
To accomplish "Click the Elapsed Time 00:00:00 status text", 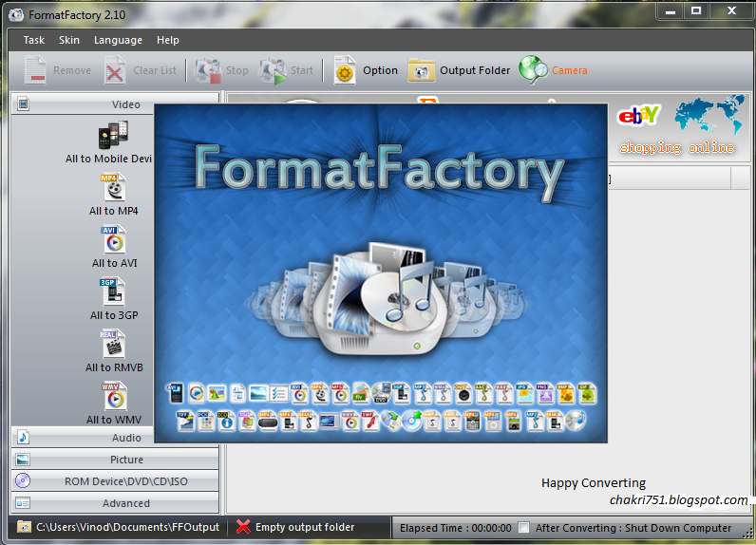I will click(x=455, y=528).
